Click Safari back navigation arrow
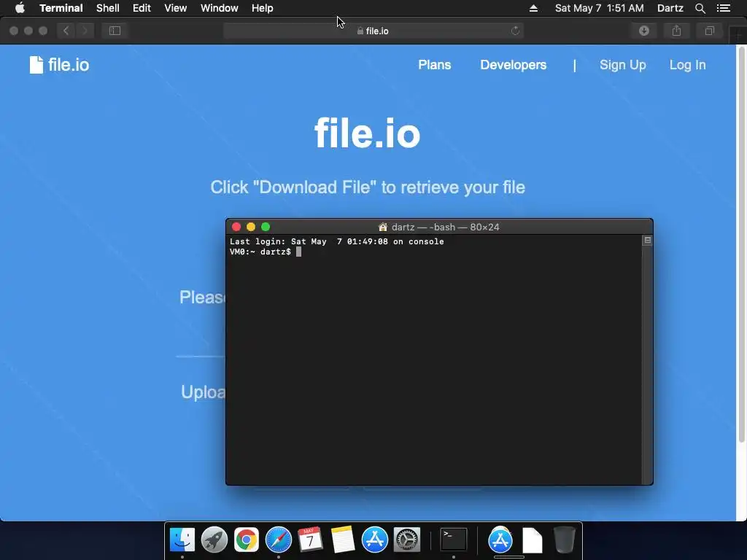 pyautogui.click(x=66, y=31)
